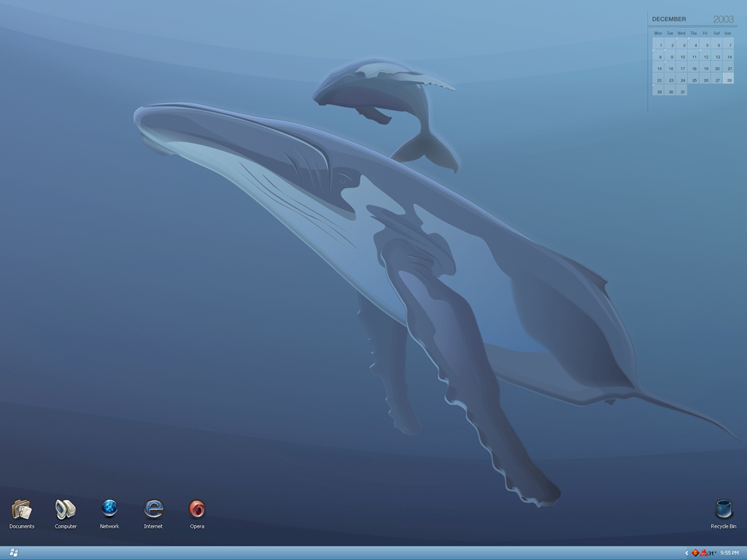Viewport: 747px width, 560px height.
Task: Click the 2003 year label
Action: point(723,19)
